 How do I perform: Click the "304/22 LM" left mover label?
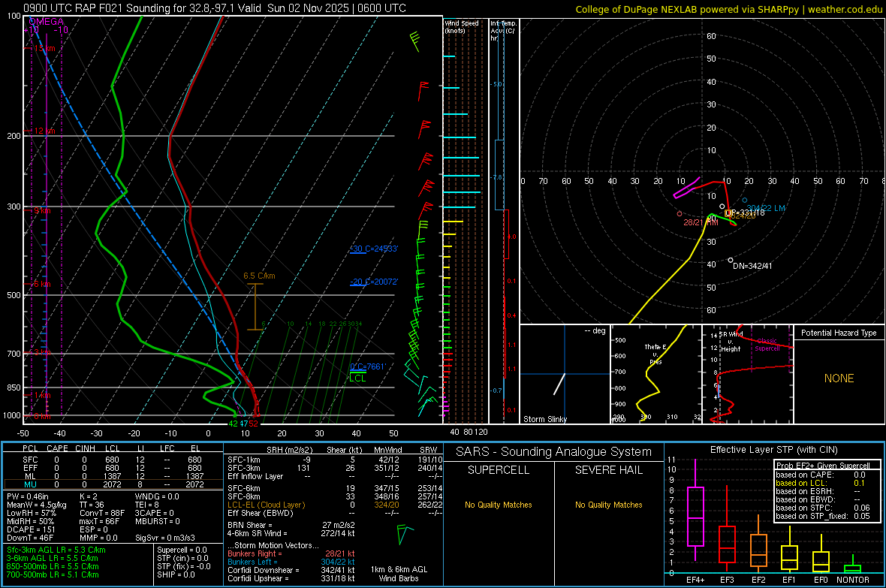click(x=766, y=208)
